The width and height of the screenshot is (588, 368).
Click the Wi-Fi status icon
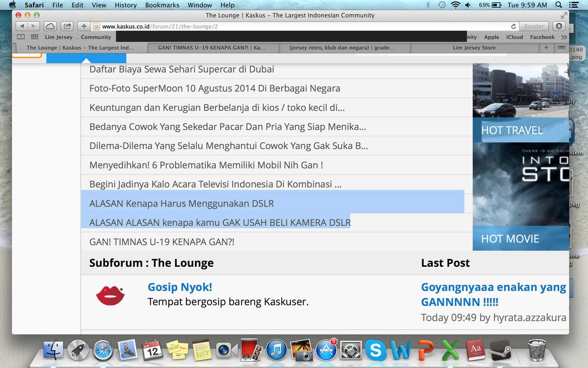pyautogui.click(x=455, y=5)
